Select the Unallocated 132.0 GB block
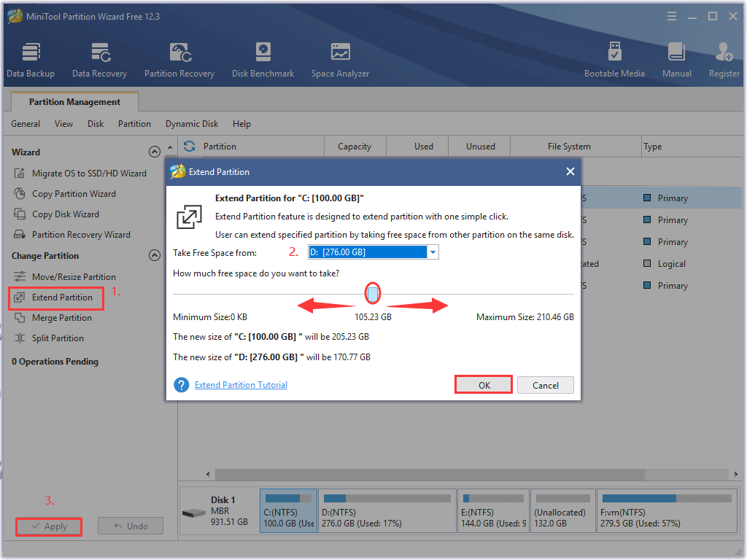This screenshot has width=747, height=560. pyautogui.click(x=562, y=511)
